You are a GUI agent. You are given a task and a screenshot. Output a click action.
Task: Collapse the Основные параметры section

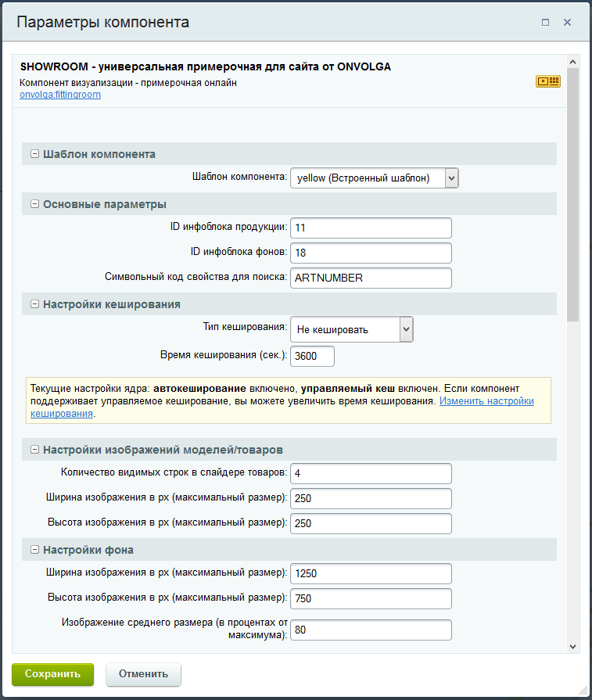click(x=34, y=204)
